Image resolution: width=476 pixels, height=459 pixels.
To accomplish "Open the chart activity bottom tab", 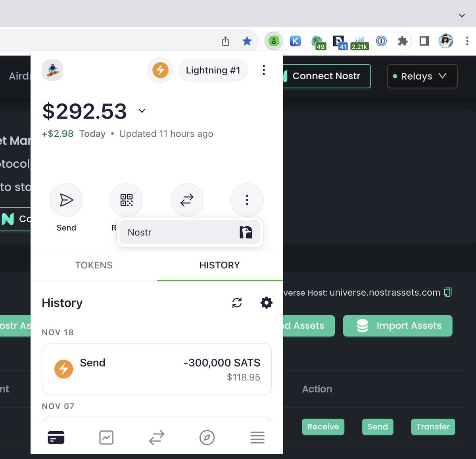I will (x=106, y=438).
